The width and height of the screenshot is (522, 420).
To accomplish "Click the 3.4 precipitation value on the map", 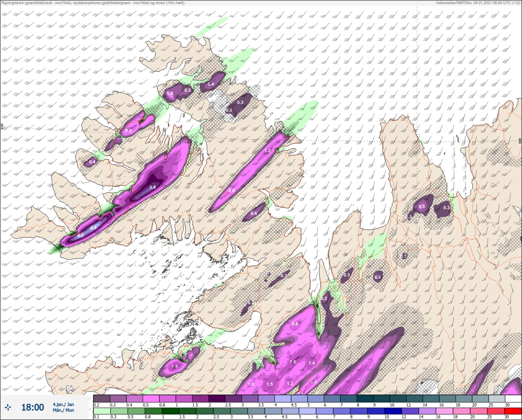I will coord(153,187).
